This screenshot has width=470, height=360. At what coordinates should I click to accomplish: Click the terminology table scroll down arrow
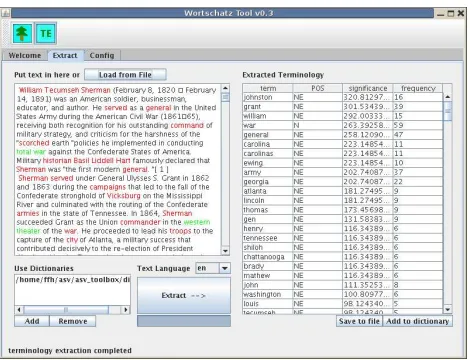(447, 309)
